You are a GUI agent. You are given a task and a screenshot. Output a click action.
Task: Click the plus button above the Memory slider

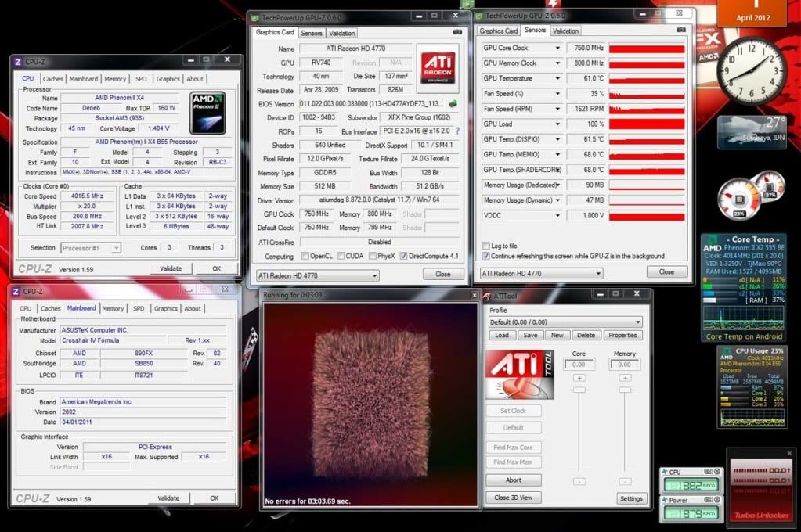click(x=625, y=379)
